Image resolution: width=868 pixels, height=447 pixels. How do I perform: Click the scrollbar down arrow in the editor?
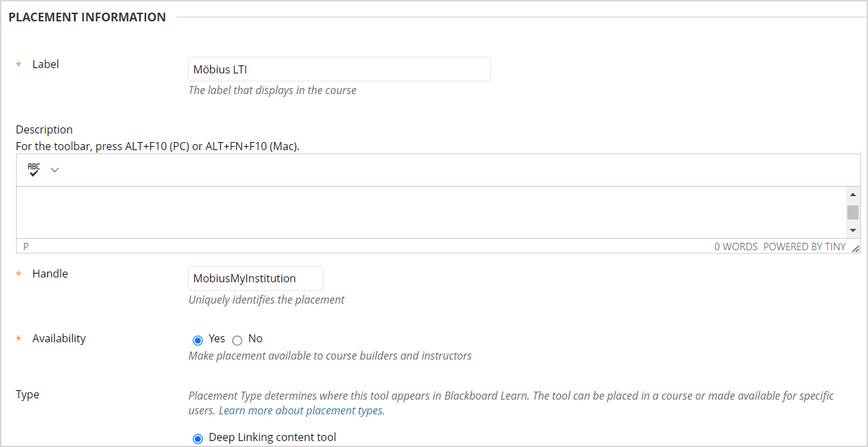point(853,230)
